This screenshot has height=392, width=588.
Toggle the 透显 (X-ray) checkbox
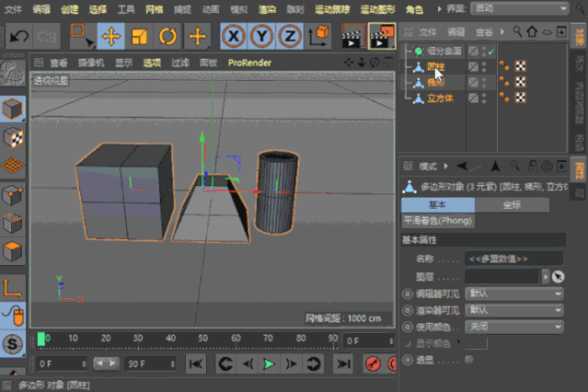click(469, 360)
